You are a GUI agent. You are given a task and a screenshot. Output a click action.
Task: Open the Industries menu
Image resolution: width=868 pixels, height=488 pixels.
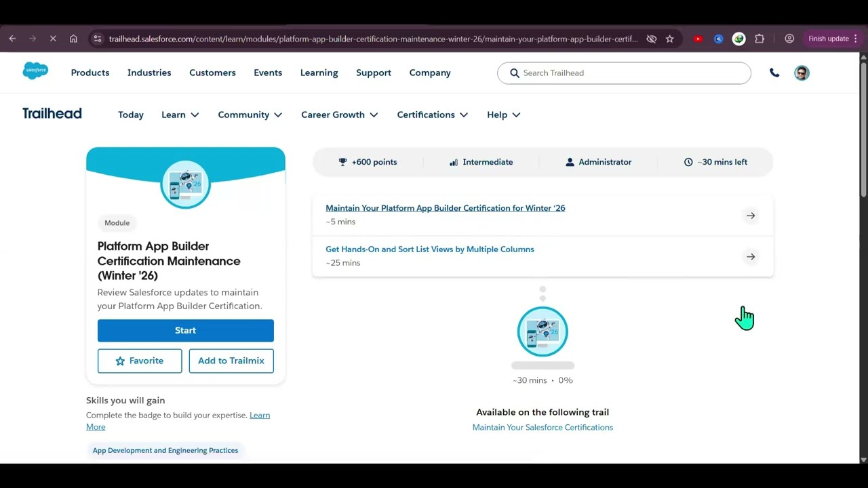pos(149,73)
